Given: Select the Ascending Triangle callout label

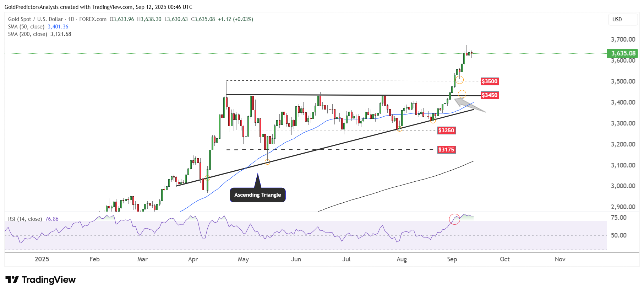Looking at the screenshot, I should coord(257,195).
